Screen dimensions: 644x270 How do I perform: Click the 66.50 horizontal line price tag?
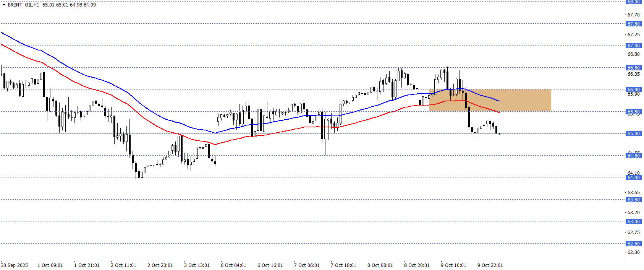pos(633,68)
